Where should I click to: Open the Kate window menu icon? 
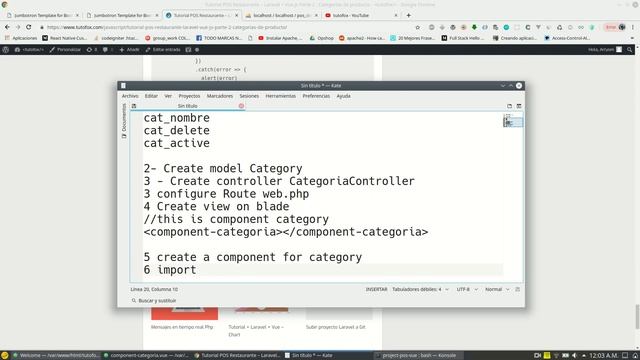coord(123,86)
